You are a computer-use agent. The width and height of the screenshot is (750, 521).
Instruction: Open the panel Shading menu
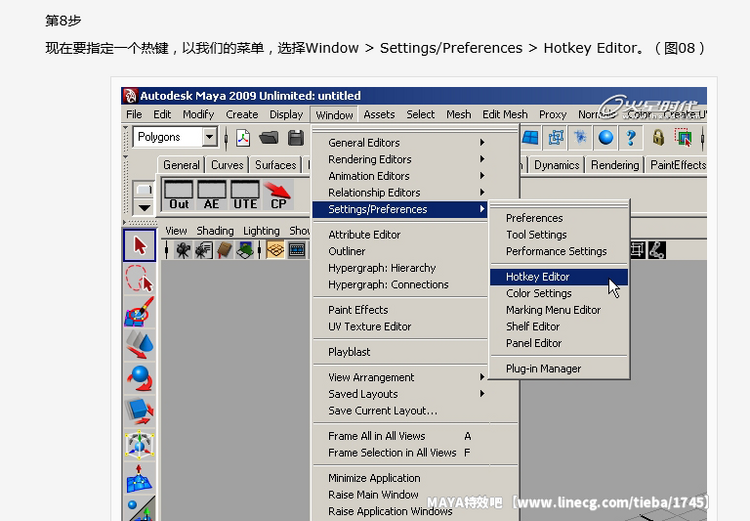(x=215, y=231)
